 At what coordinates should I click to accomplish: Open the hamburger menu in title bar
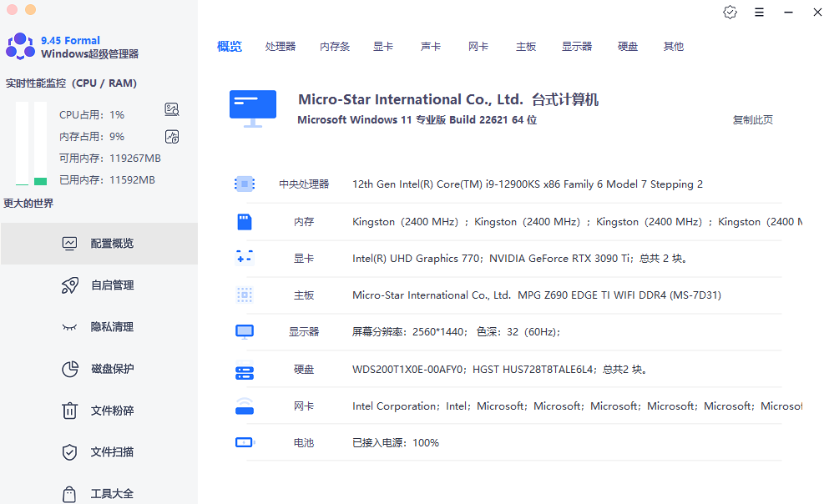coord(759,13)
